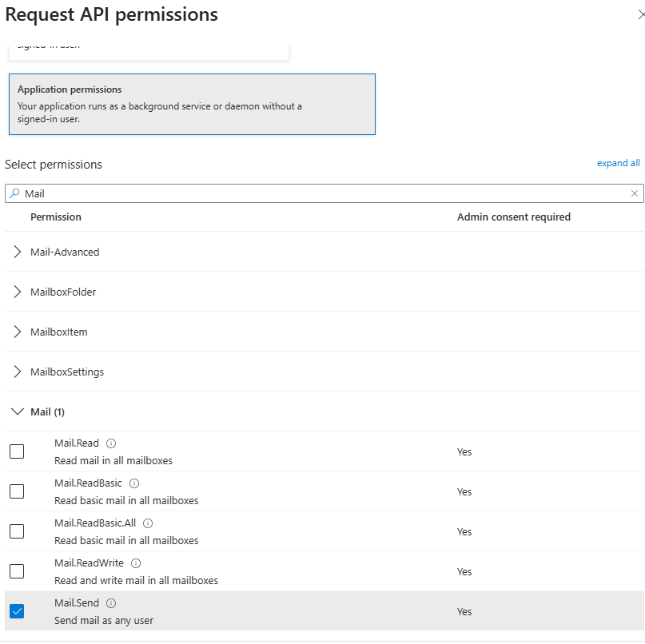Click the expand all link
This screenshot has width=645, height=644.
(x=618, y=163)
